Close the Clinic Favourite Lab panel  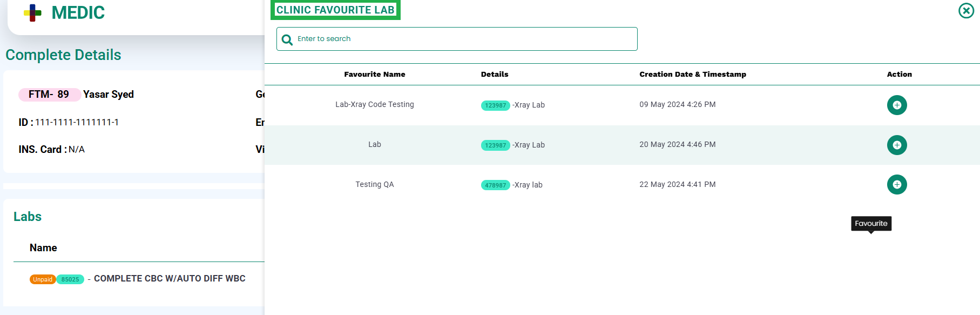(x=966, y=10)
